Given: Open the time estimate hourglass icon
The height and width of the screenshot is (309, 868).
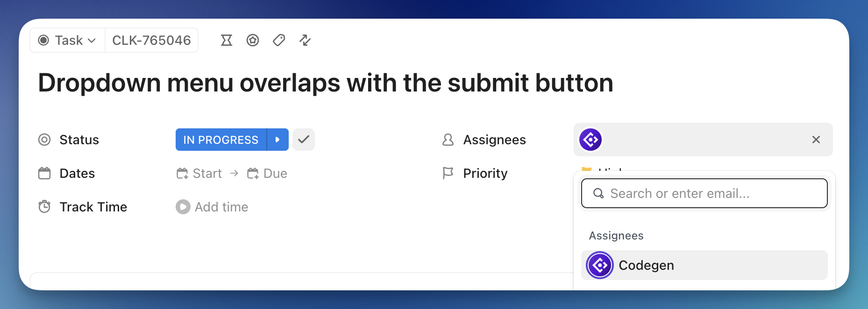Looking at the screenshot, I should click(x=227, y=41).
